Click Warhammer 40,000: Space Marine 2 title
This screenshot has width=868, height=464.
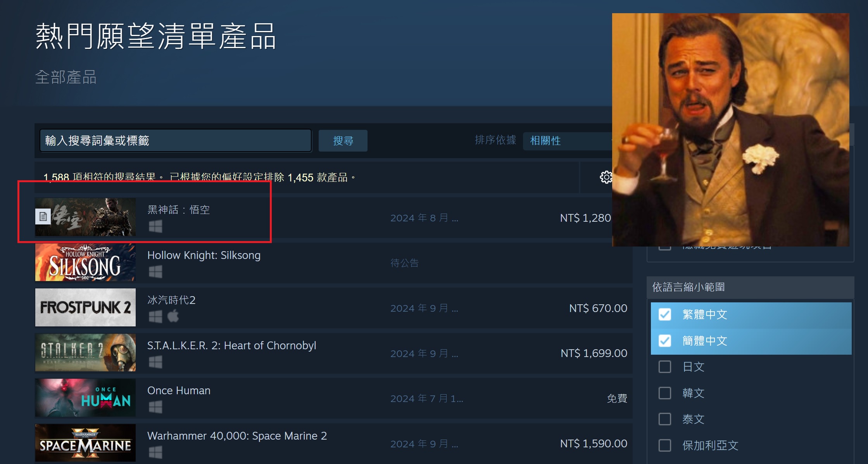(237, 436)
